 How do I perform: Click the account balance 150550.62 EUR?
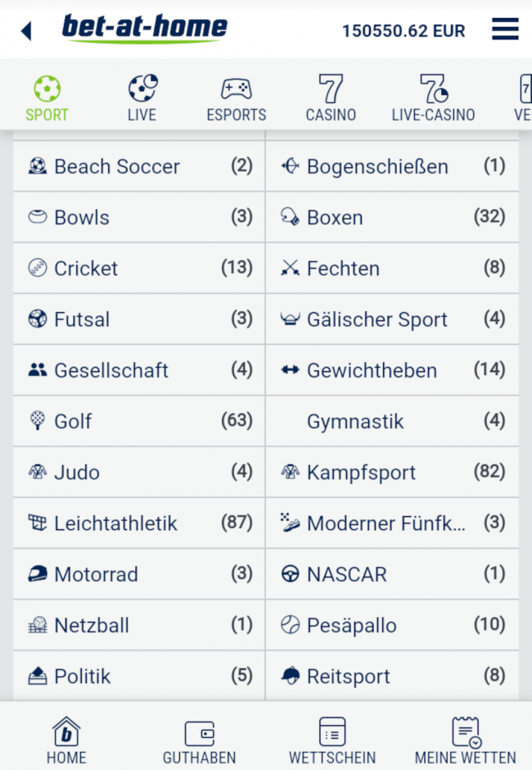tap(403, 31)
